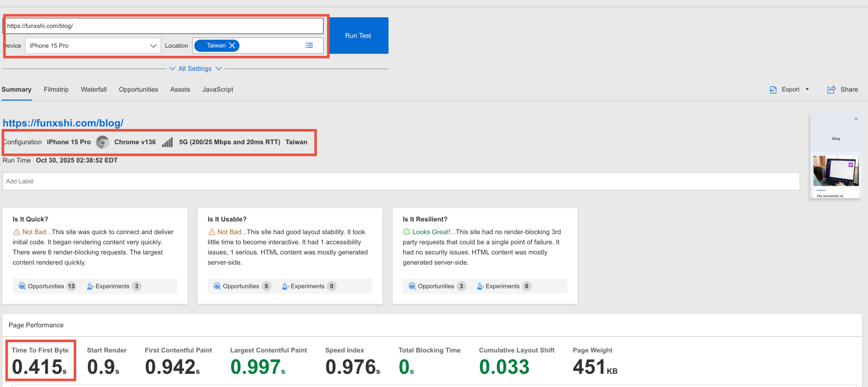Click the 5G signal bars icon

pos(168,142)
